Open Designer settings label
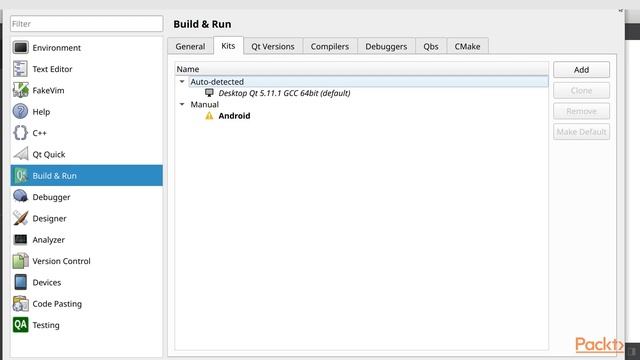 coord(49,218)
